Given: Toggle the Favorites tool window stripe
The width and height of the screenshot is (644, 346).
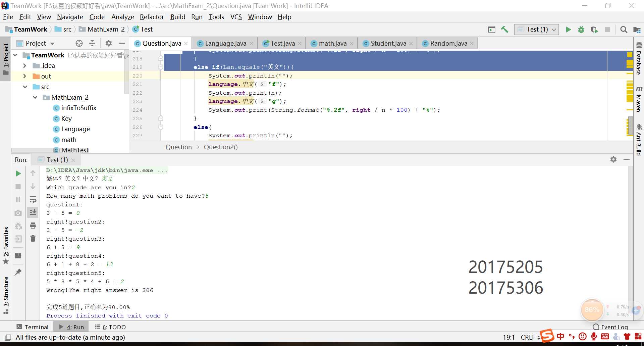Looking at the screenshot, I should [x=6, y=245].
